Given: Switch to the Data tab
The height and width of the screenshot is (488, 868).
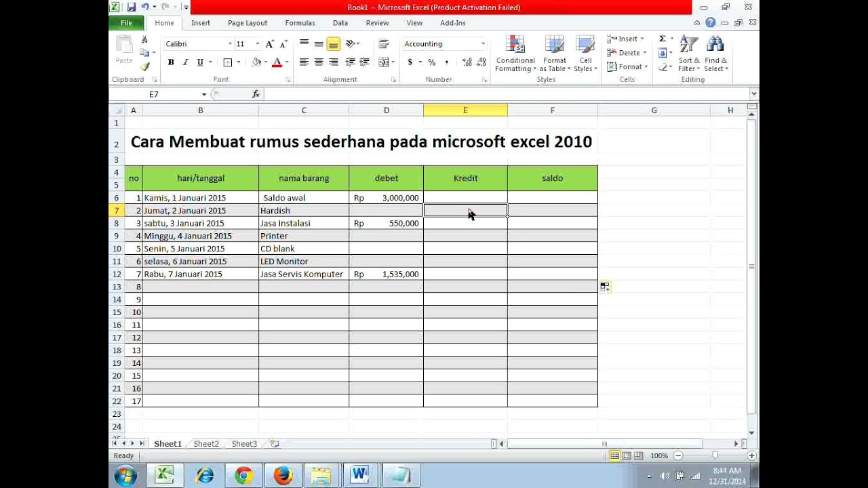Looking at the screenshot, I should (x=340, y=23).
